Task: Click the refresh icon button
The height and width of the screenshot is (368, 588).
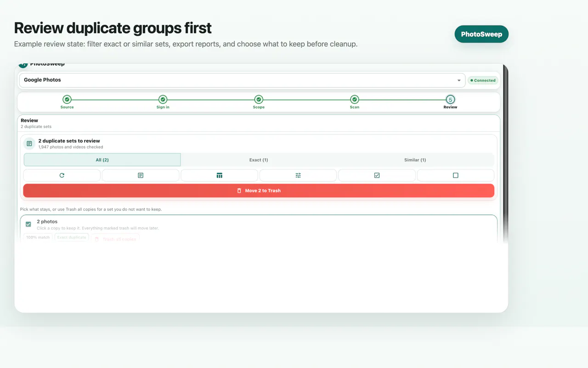Action: point(62,175)
